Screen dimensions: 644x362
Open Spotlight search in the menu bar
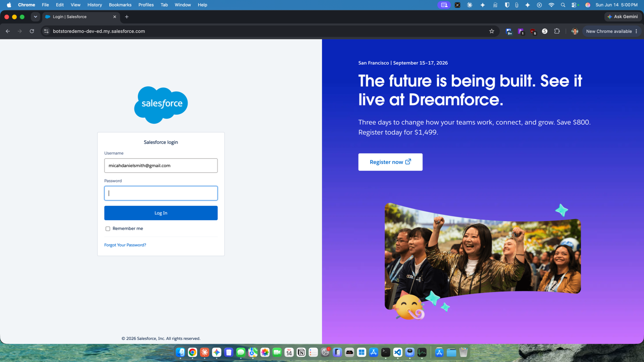click(563, 5)
